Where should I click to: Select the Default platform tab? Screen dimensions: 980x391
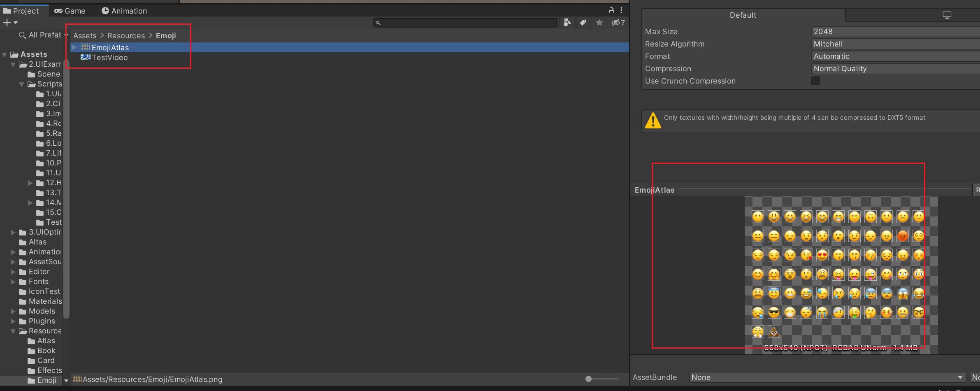[743, 15]
